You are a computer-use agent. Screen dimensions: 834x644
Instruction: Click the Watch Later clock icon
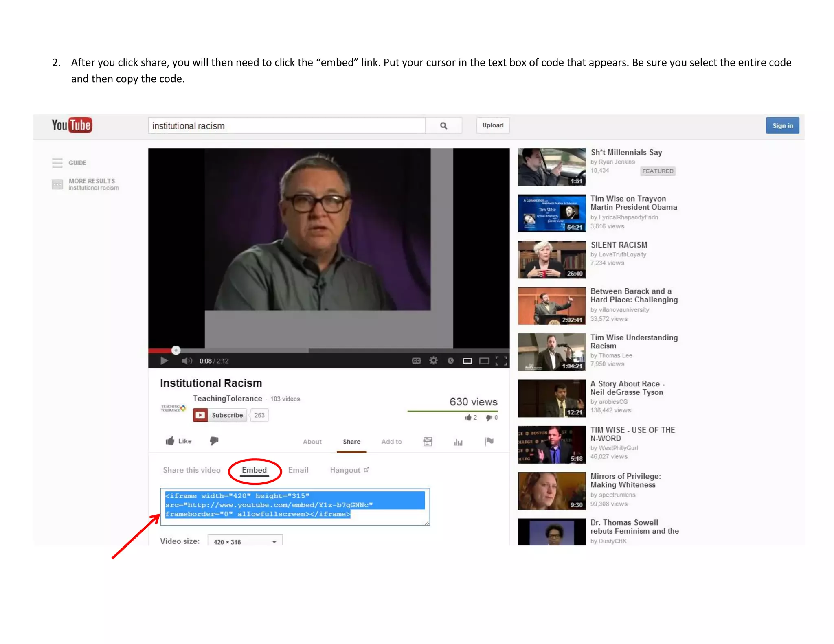[x=450, y=361]
